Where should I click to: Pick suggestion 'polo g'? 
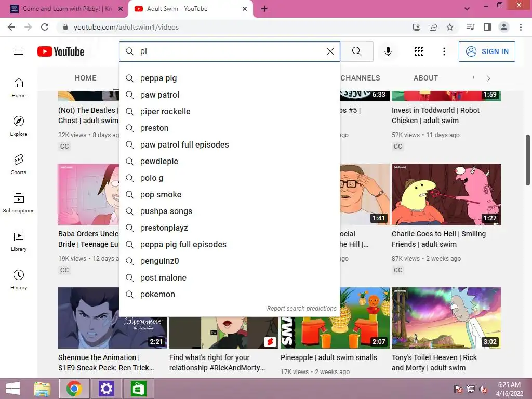[x=230, y=178]
